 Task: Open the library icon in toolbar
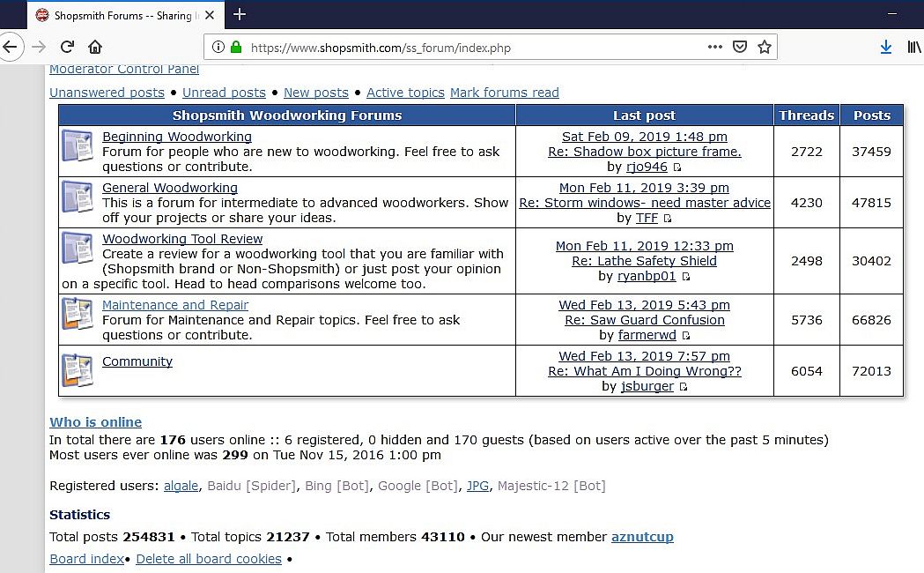pos(913,47)
